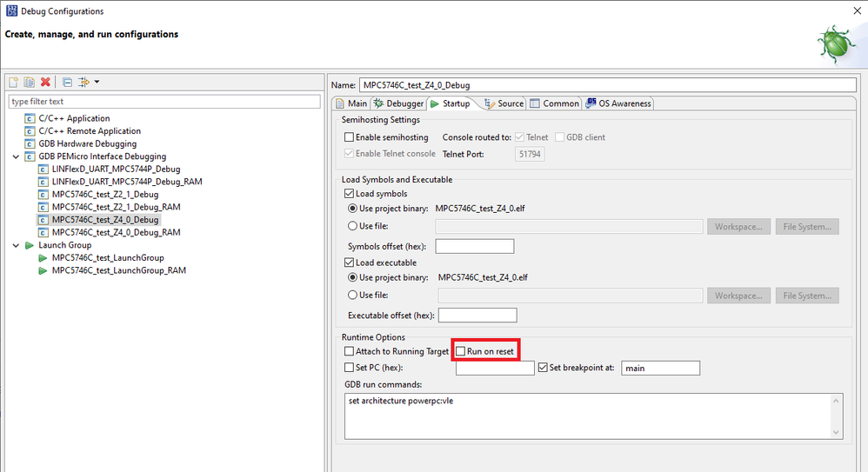868x472 pixels.
Task: Click icon of C/C++ Application item
Action: 30,118
